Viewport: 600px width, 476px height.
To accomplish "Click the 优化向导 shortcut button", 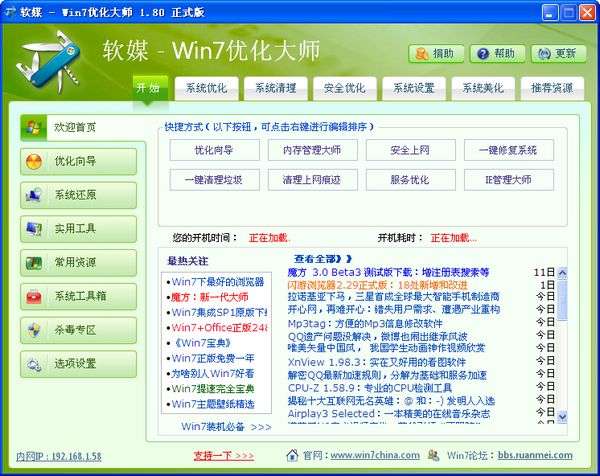I will click(215, 150).
